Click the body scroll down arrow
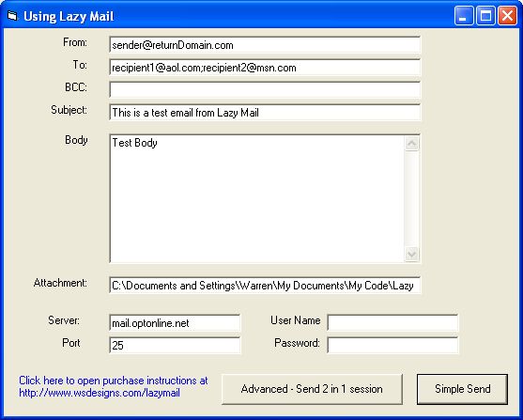The height and width of the screenshot is (420, 523). pyautogui.click(x=411, y=254)
